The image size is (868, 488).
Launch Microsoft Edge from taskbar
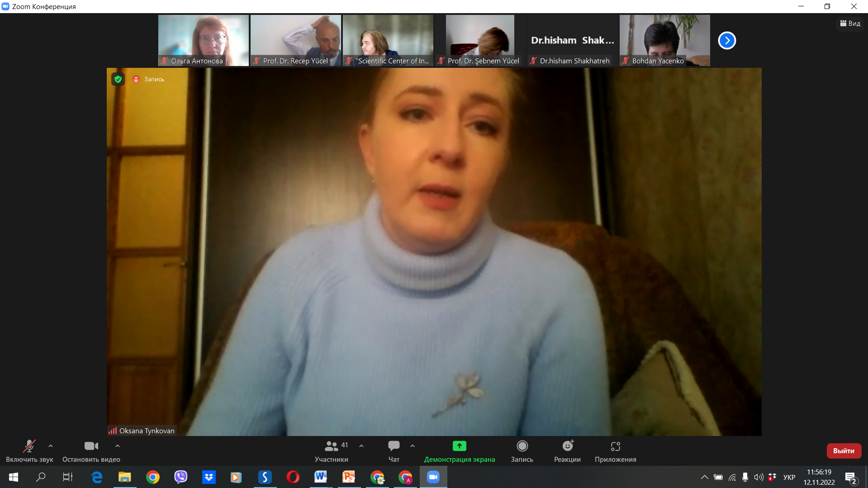coord(97,477)
